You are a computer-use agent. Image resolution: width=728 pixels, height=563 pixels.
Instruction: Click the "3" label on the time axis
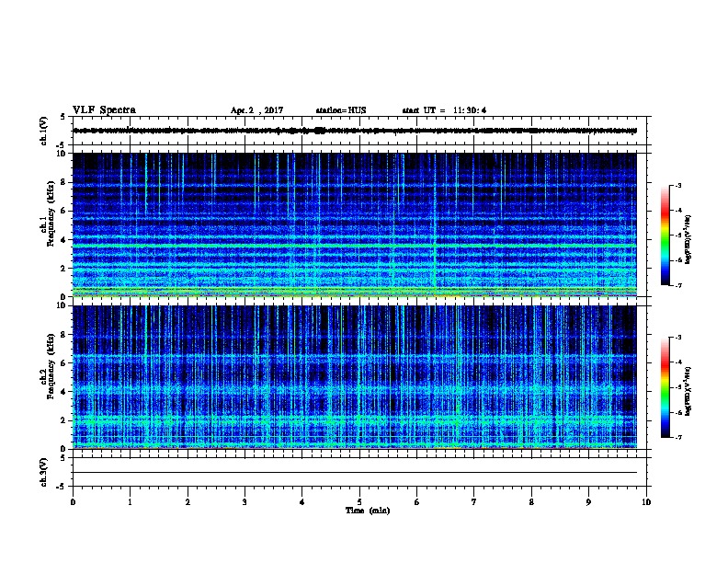(x=245, y=502)
